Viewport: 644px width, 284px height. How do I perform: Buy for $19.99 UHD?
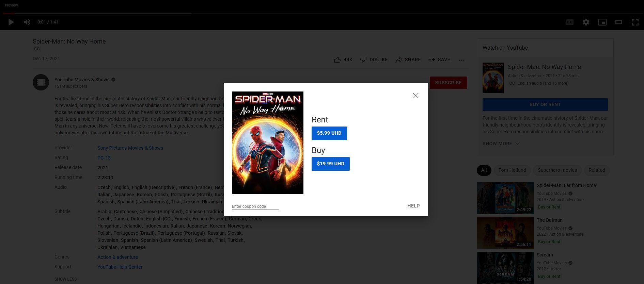[330, 164]
